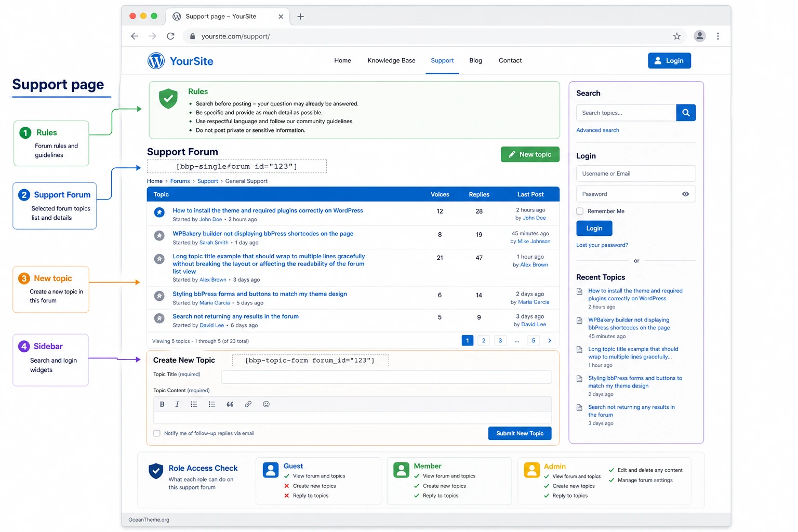Image resolution: width=798 pixels, height=532 pixels.
Task: Open Forums breadcrumb link
Action: (180, 181)
